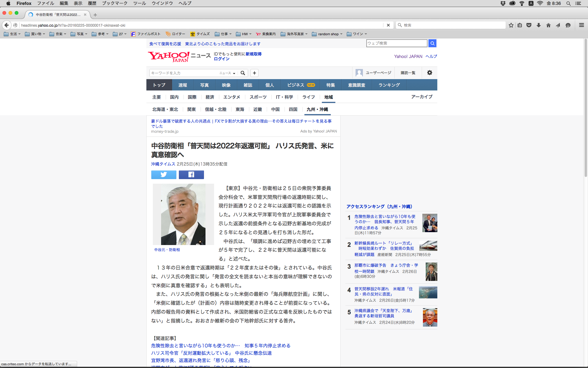Viewport: 588px width, 368px height.
Task: Open the ブックマーク menu in menu bar
Action: 115,3
